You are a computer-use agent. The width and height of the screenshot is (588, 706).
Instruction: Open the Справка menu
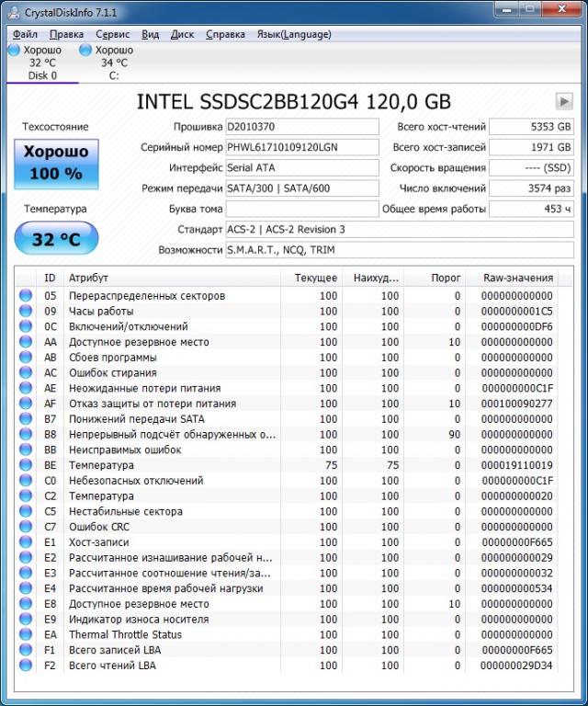pyautogui.click(x=225, y=34)
